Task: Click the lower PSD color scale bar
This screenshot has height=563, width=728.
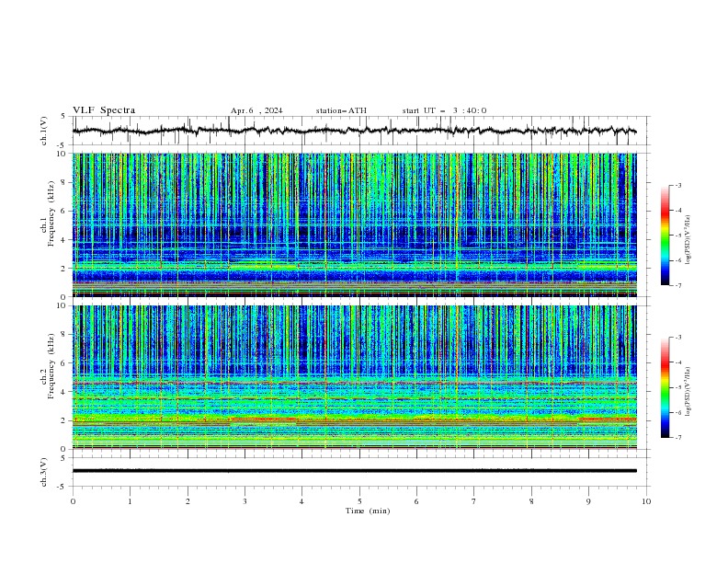Action: coord(665,387)
